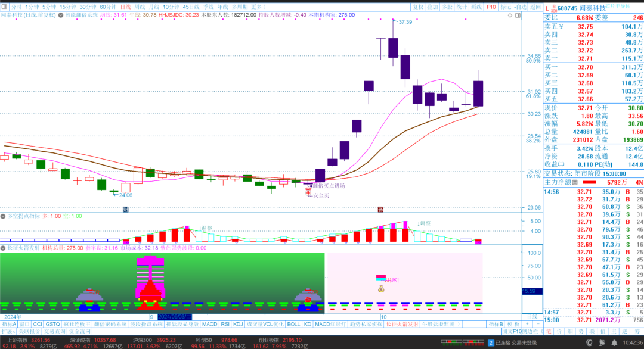Zoom in chart with the plus button
Image resolution: width=644 pixels, height=349 pixels.
click(527, 324)
